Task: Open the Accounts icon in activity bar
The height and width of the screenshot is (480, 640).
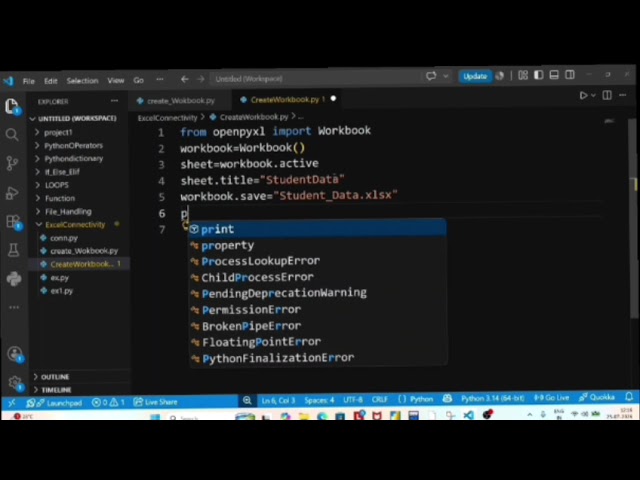Action: point(15,353)
